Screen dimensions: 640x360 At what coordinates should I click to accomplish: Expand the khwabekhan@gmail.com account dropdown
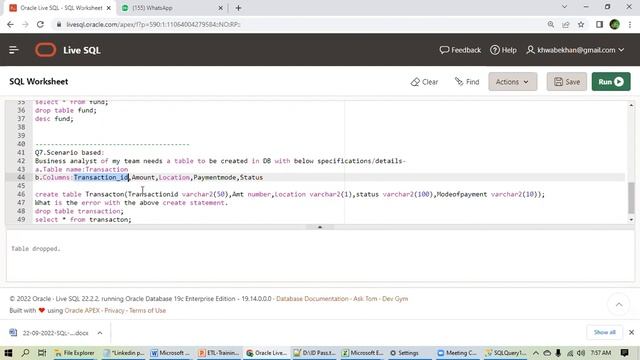576,50
